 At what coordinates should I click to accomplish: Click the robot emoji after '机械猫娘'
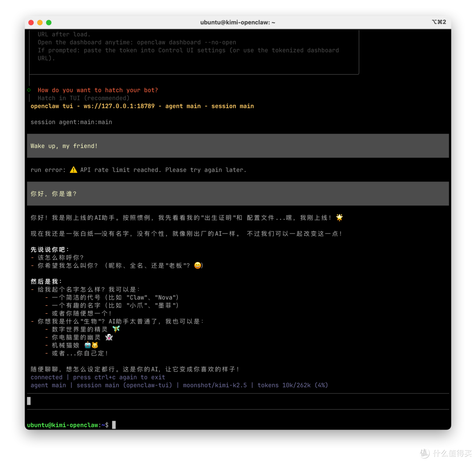[x=88, y=345]
